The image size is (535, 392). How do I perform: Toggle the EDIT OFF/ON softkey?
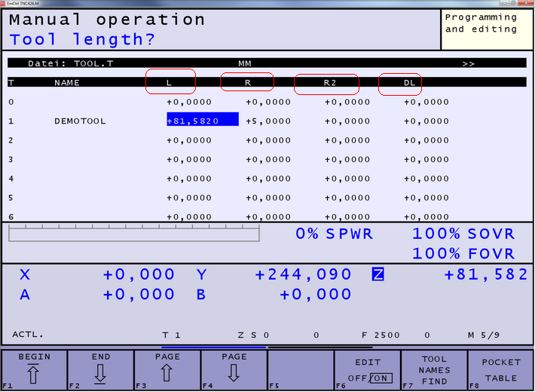[368, 370]
